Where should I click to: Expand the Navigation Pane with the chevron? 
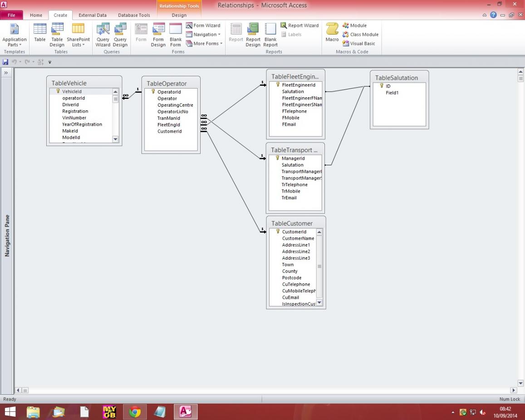6,73
